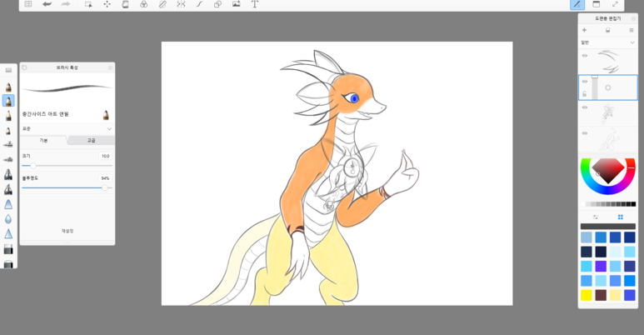
Task: Open the layer editor menu icon
Action: [632, 30]
